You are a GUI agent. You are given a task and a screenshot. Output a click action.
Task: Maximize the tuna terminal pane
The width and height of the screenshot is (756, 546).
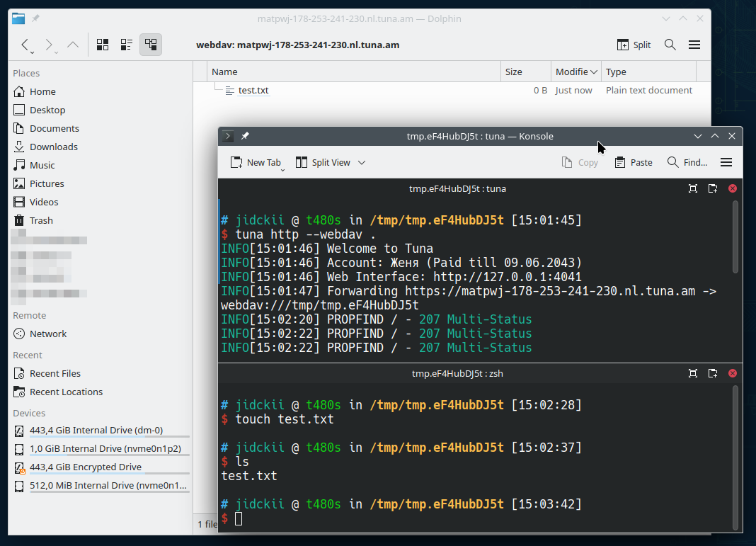click(692, 188)
